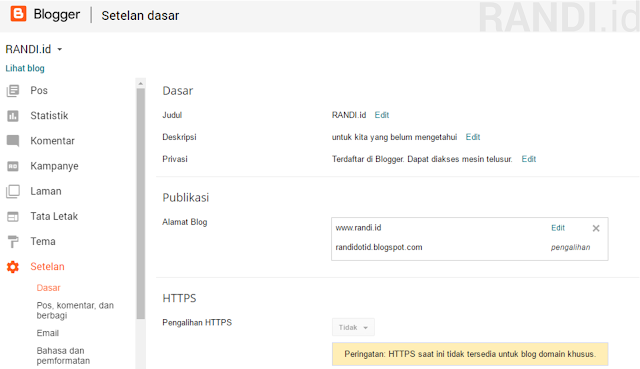Click the orange Blogger logo icon
640x369 pixels.
[18, 14]
